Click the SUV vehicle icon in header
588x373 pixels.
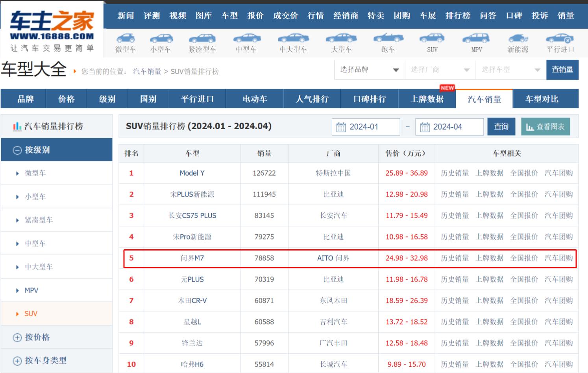click(x=432, y=38)
